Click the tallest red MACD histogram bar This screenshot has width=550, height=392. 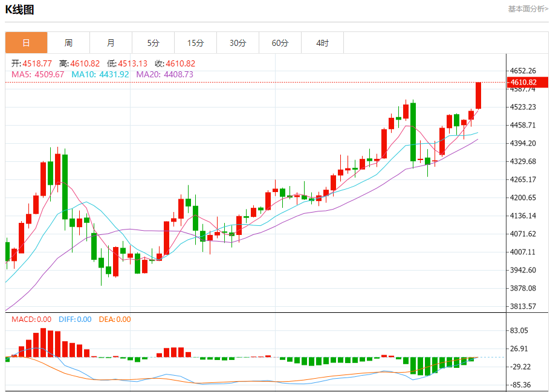click(x=43, y=342)
